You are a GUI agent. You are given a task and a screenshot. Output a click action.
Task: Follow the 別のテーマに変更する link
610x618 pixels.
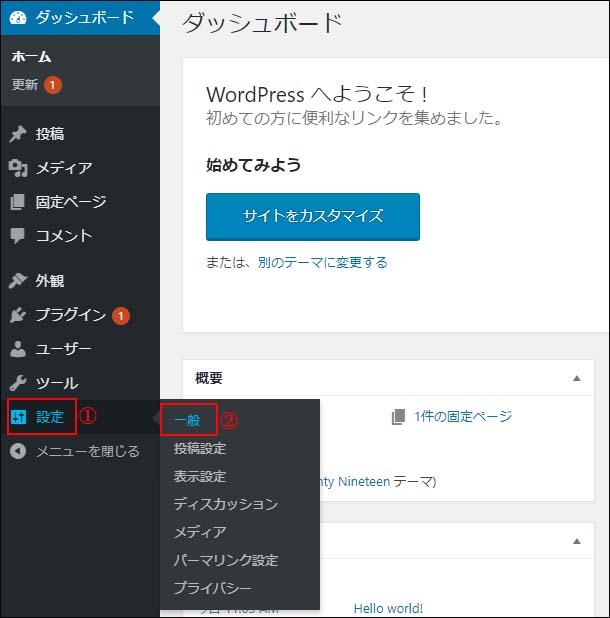(x=323, y=262)
